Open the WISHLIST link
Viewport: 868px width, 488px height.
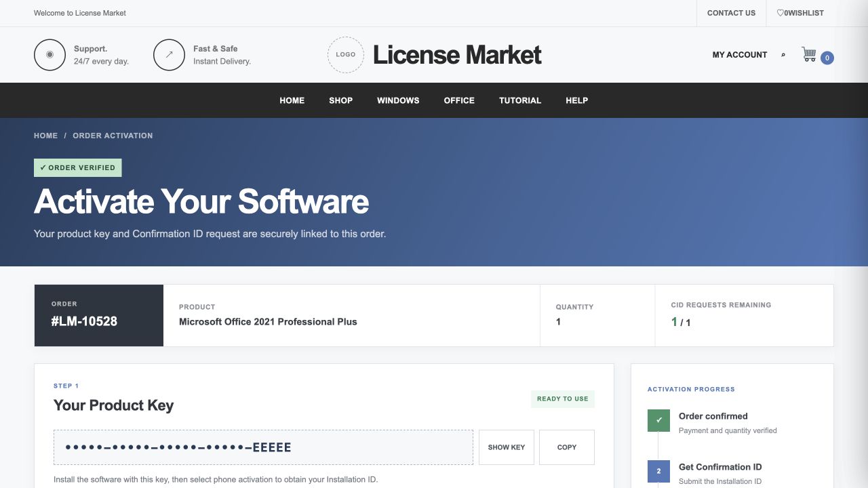[x=800, y=13]
